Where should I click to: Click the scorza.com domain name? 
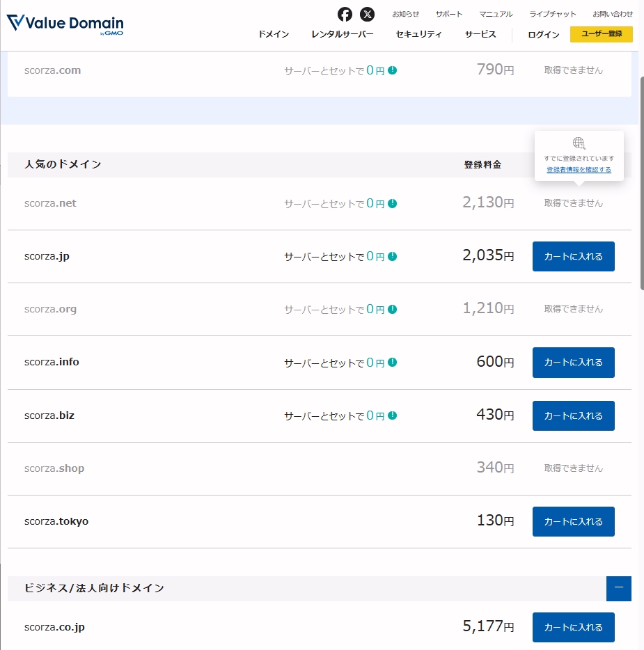(53, 70)
